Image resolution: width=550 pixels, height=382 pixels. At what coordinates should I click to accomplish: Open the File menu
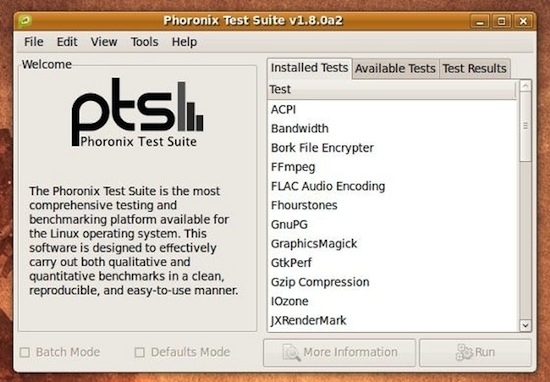pyautogui.click(x=34, y=42)
